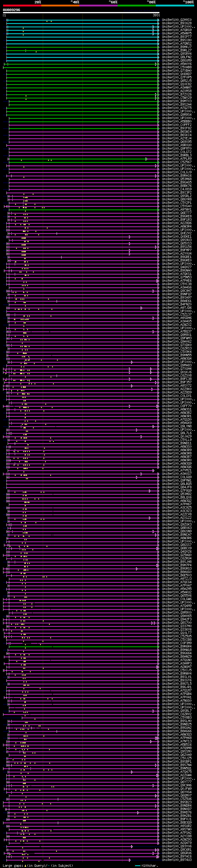Image resolution: width=197 pixels, height=868 pixels.
Task: Click UniRef100_Q8LFN2 label
Action: (x=177, y=57)
